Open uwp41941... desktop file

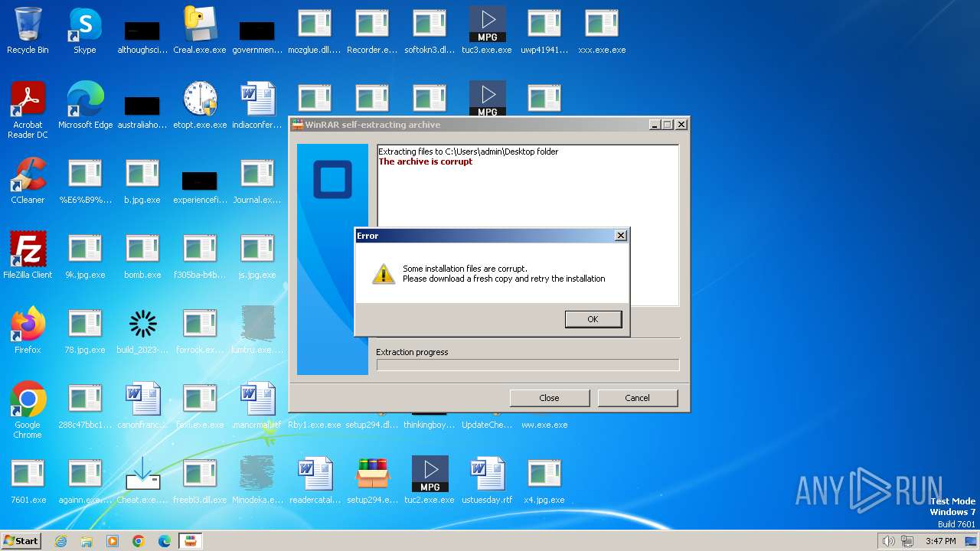point(544,31)
